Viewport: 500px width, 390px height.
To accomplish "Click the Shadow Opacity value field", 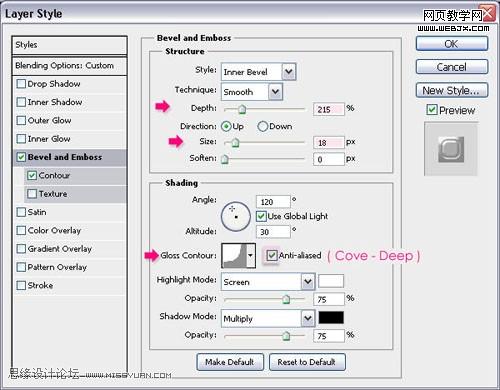I will (329, 336).
